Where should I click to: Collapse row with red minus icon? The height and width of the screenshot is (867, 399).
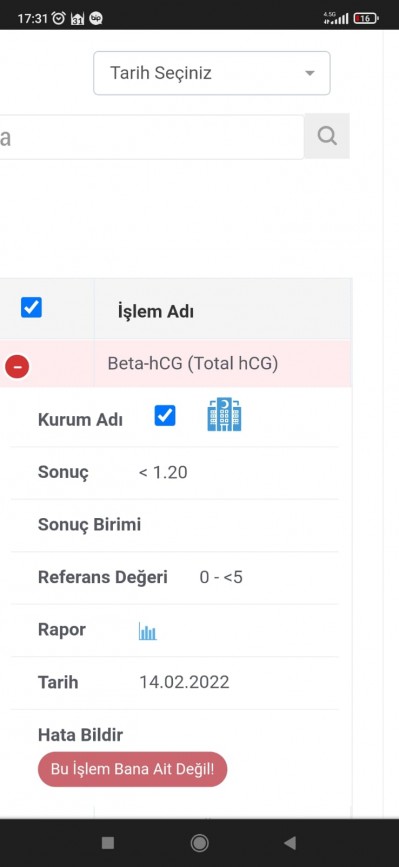(x=17, y=366)
